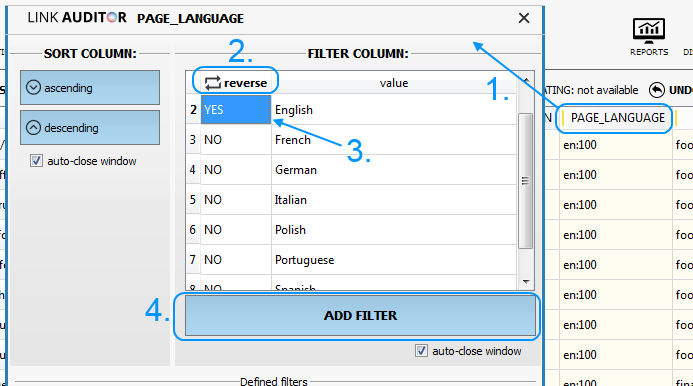Click row number 2 header in filter list
The height and width of the screenshot is (386, 693).
[193, 110]
